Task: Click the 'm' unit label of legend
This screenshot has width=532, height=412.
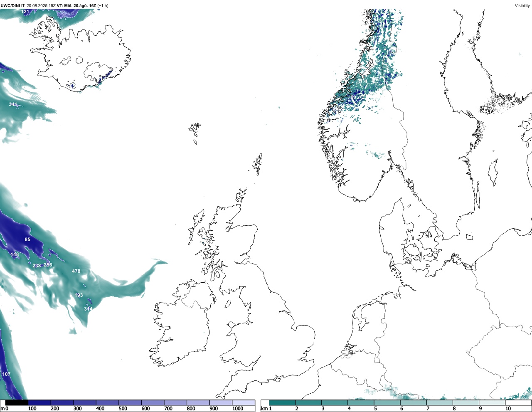Action: (x=2, y=409)
